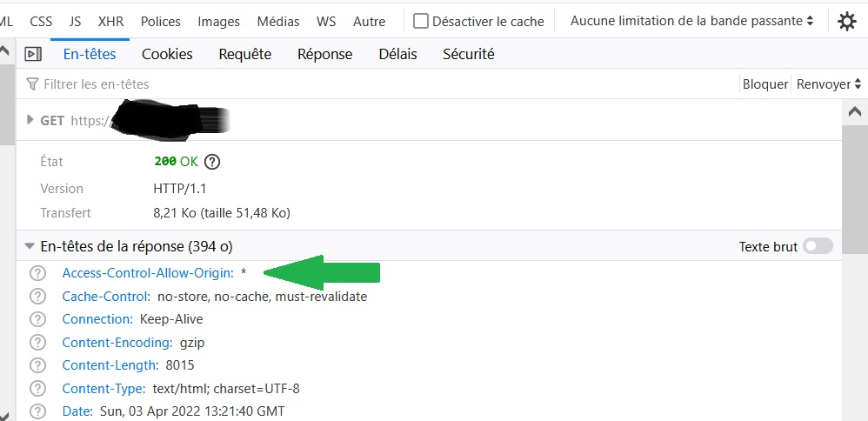868x421 pixels.
Task: Click the Content-Length header name
Action: pos(110,365)
